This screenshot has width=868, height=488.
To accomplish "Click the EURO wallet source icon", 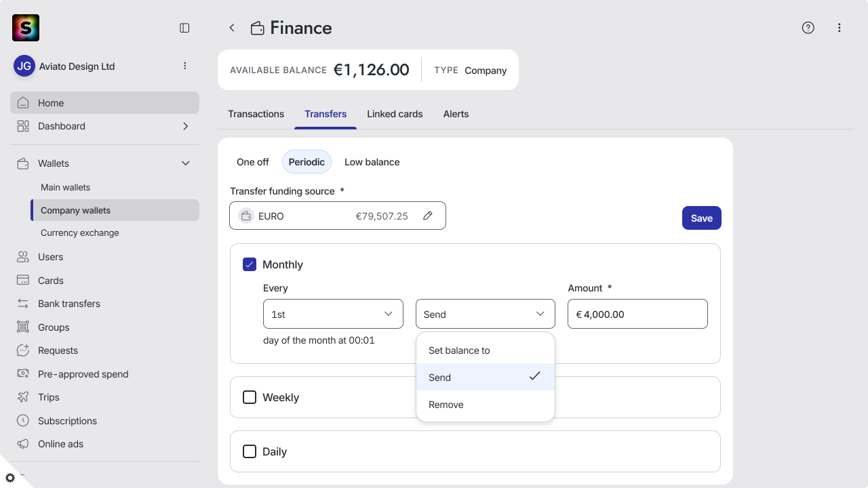I will 246,216.
